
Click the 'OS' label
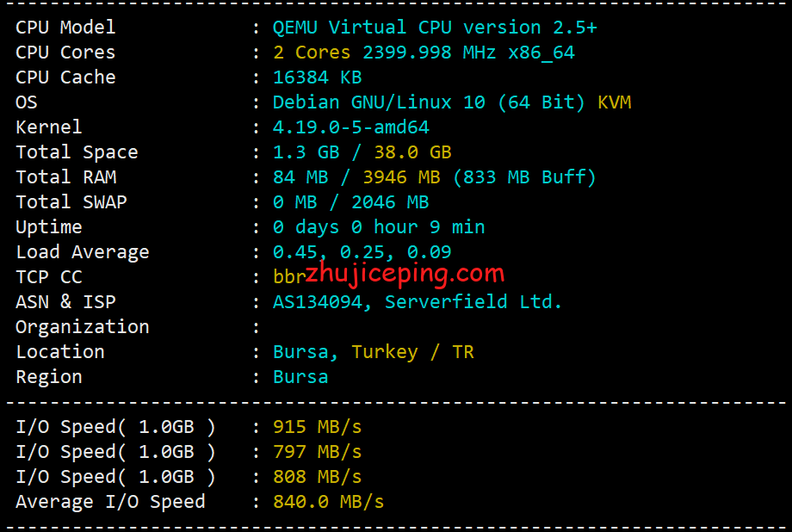tap(27, 102)
